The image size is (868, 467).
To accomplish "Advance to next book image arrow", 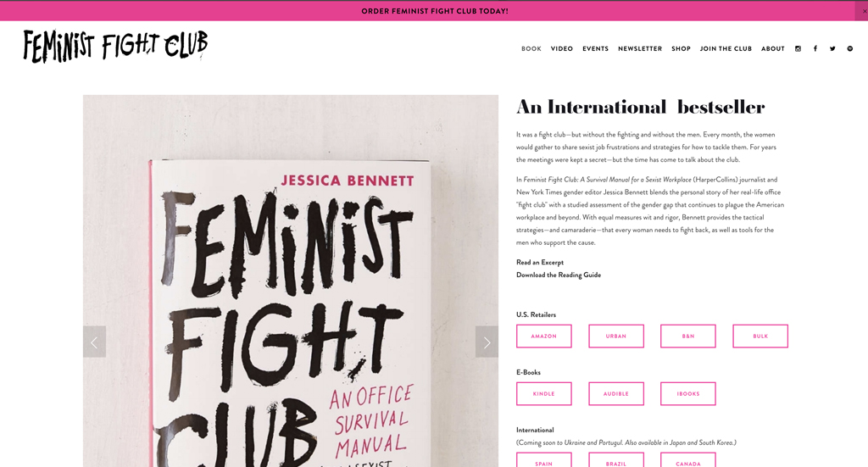I will point(487,342).
